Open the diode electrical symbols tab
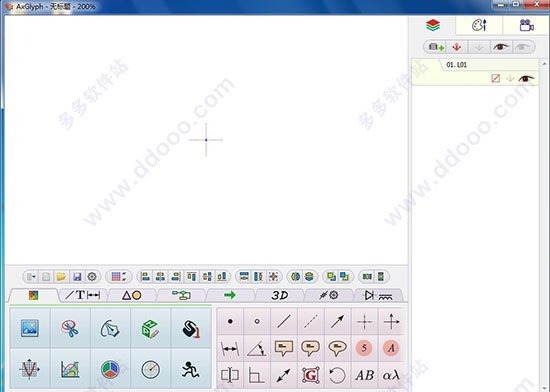The height and width of the screenshot is (392, 550). 378,295
